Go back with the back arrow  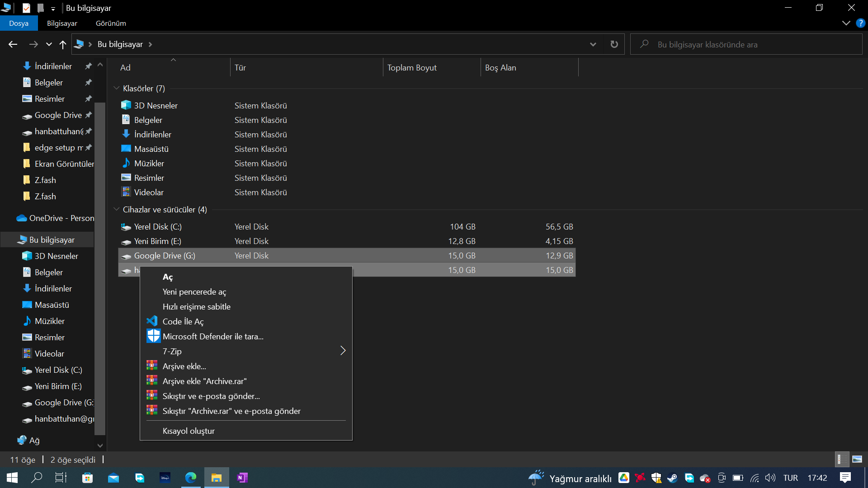pos(13,44)
